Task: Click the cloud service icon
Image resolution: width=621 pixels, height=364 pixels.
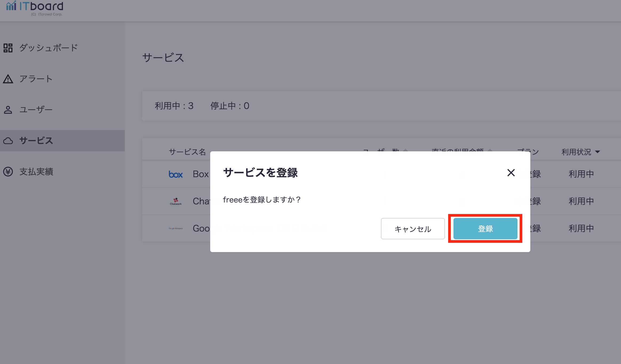Action: tap(8, 141)
